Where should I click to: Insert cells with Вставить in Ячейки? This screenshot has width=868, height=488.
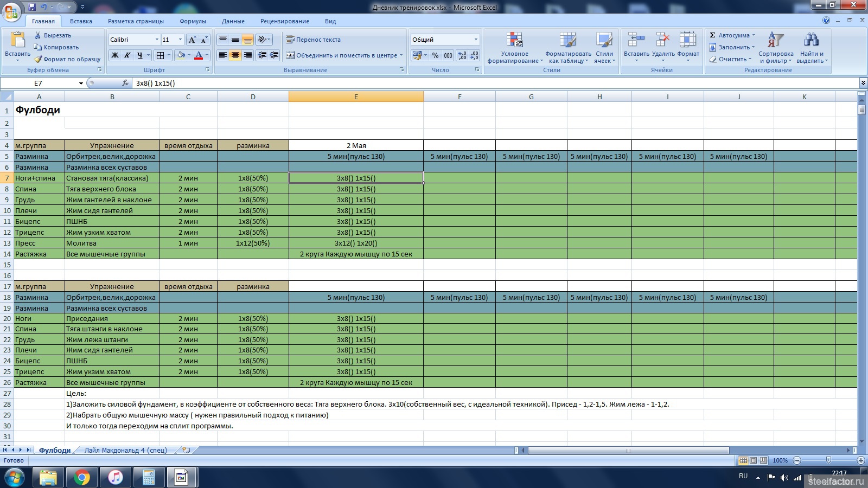click(x=636, y=48)
